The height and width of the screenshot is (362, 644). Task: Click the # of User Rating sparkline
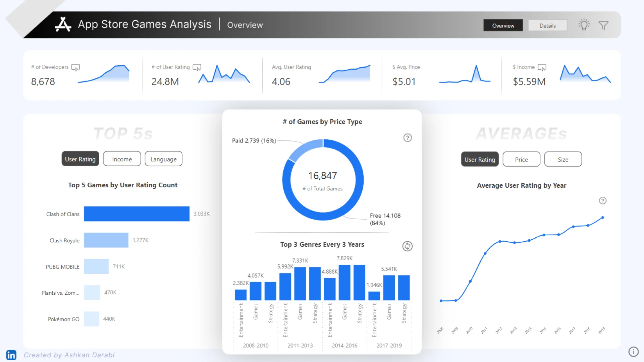point(224,74)
